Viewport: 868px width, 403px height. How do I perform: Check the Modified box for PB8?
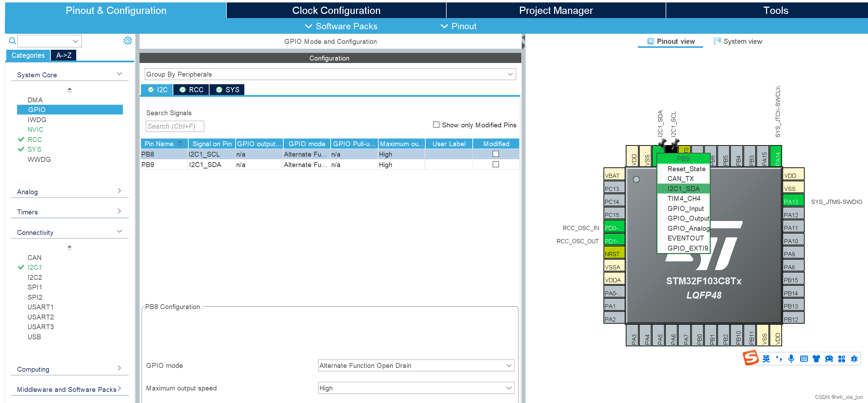pyautogui.click(x=496, y=154)
